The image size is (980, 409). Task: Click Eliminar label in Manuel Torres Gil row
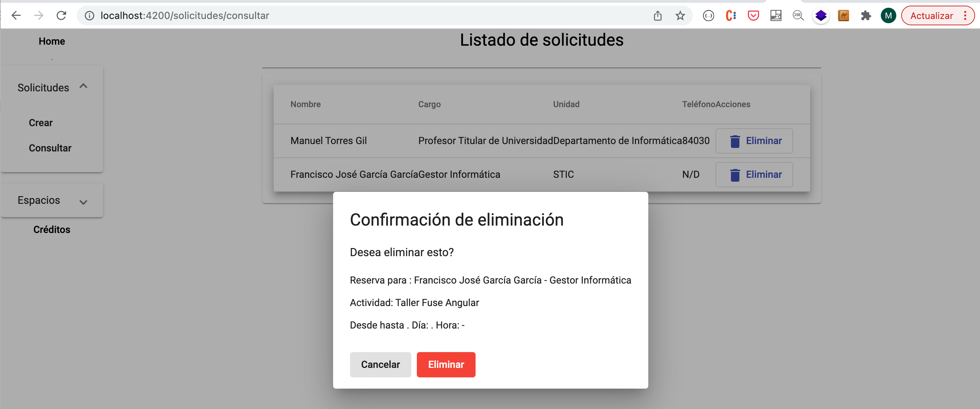[764, 141]
